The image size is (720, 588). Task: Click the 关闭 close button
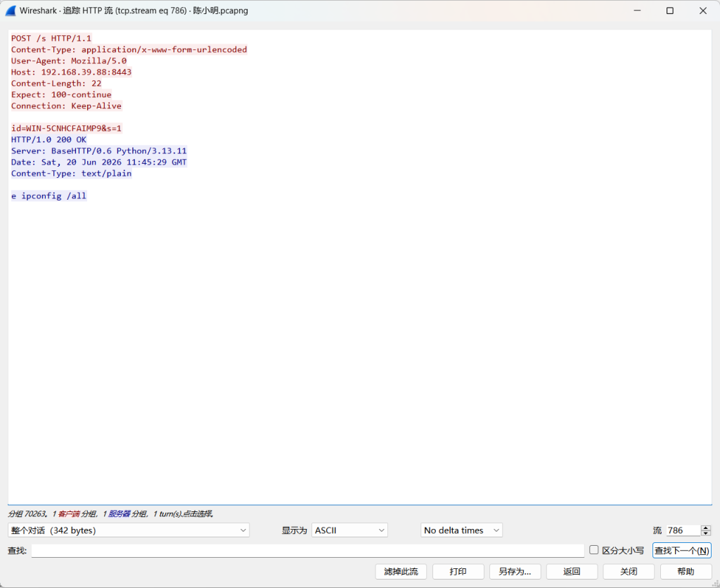point(629,571)
